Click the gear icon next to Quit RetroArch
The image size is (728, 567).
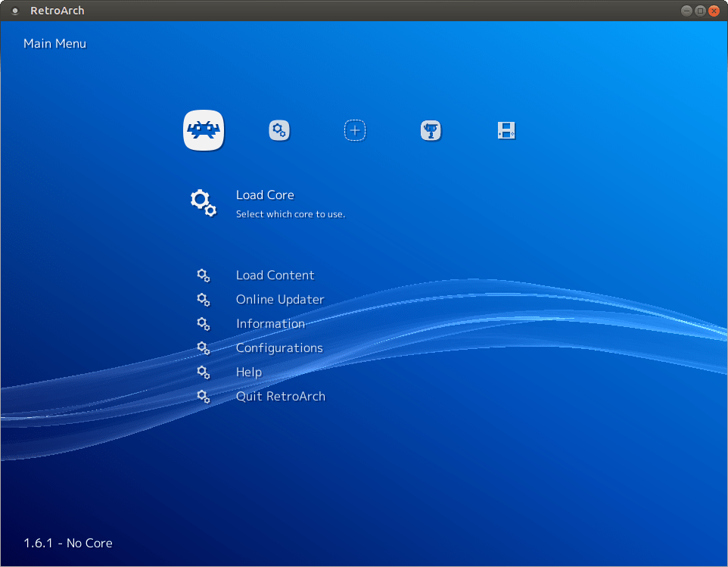[x=203, y=396]
